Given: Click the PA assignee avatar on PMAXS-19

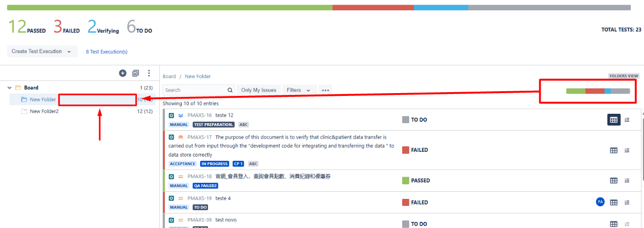Looking at the screenshot, I should tap(600, 202).
